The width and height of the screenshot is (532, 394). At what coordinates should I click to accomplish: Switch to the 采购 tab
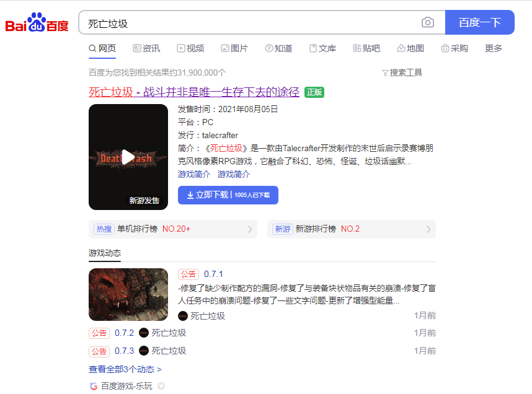click(454, 48)
